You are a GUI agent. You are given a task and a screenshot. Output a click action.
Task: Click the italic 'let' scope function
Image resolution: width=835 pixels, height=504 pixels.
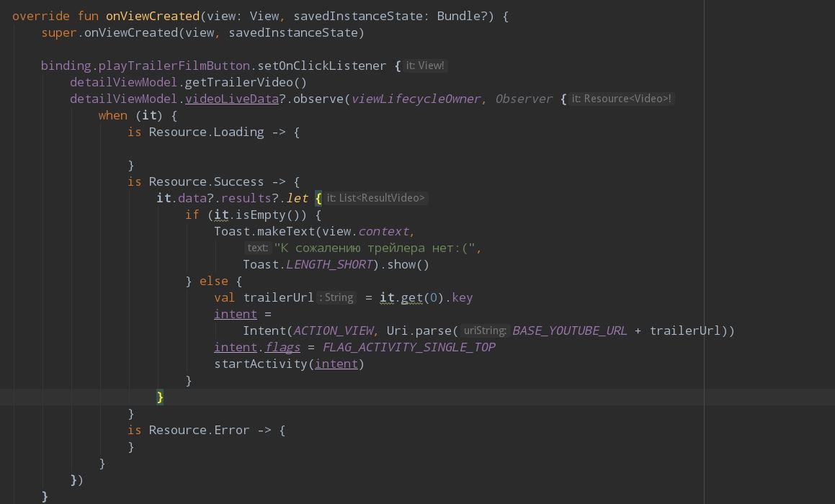point(297,199)
